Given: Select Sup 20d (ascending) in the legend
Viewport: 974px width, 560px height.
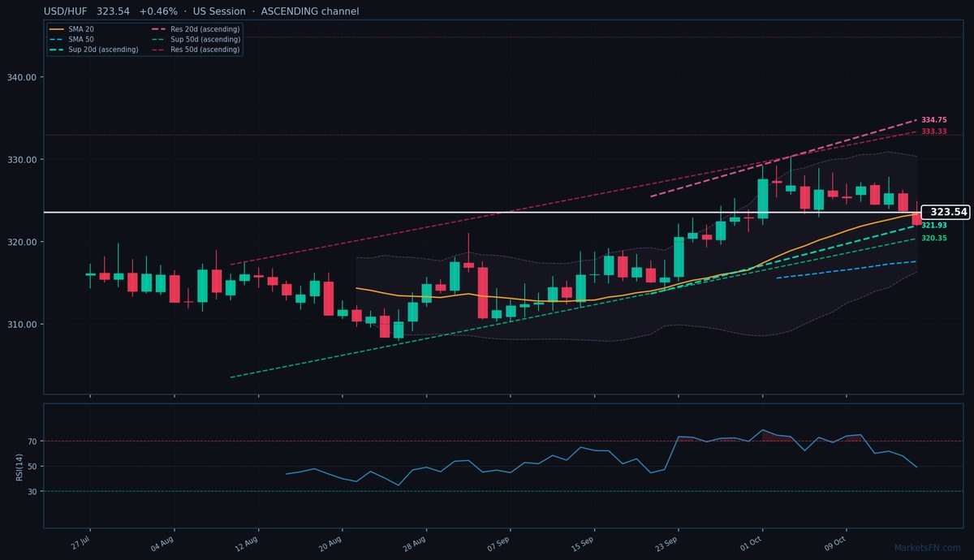Looking at the screenshot, I should pos(93,50).
